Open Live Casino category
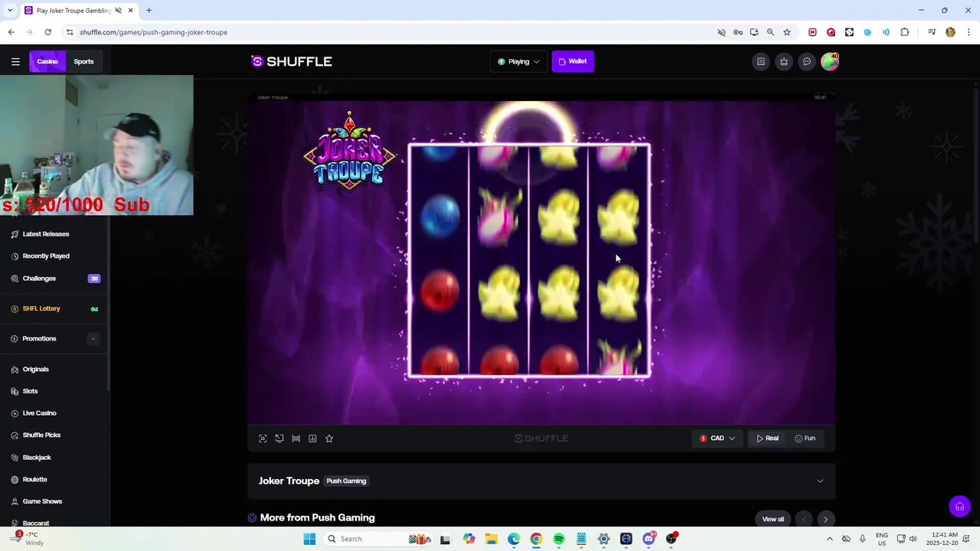The height and width of the screenshot is (551, 980). click(39, 413)
